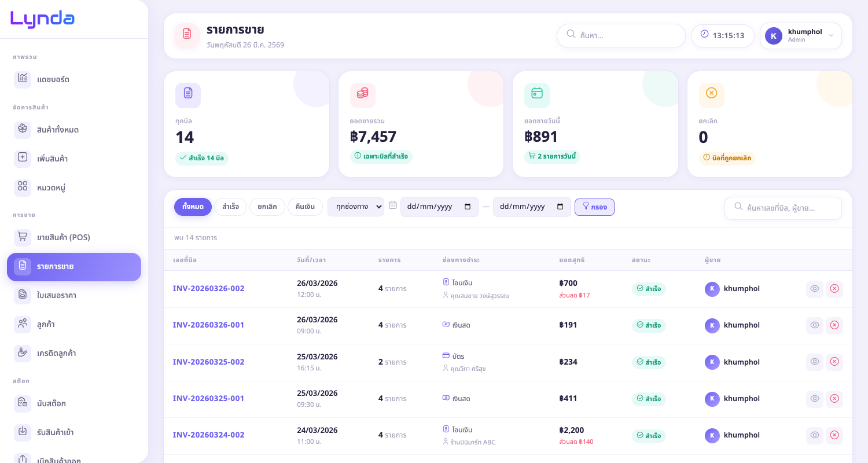Show invoice INV-20260324-002 using eye icon
Viewport: 868px width, 463px height.
pos(815,435)
